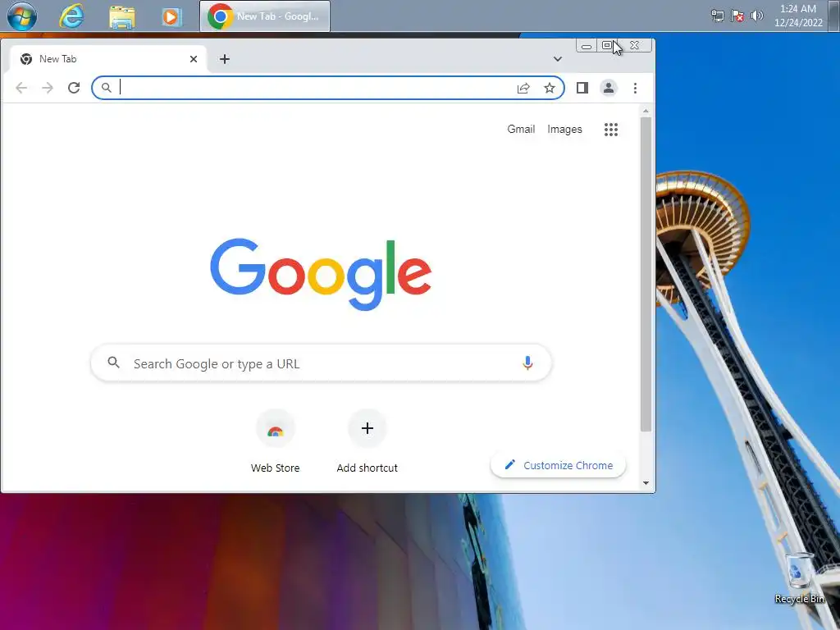The width and height of the screenshot is (840, 630).
Task: Open Action Center flag icon
Action: click(x=737, y=16)
